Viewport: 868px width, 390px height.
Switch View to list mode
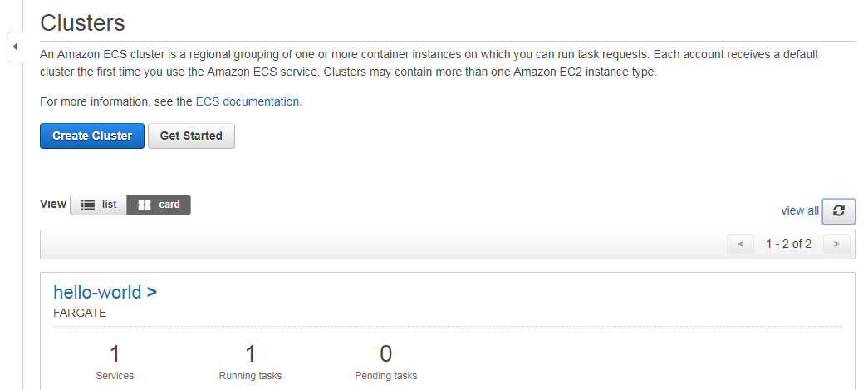click(x=99, y=205)
